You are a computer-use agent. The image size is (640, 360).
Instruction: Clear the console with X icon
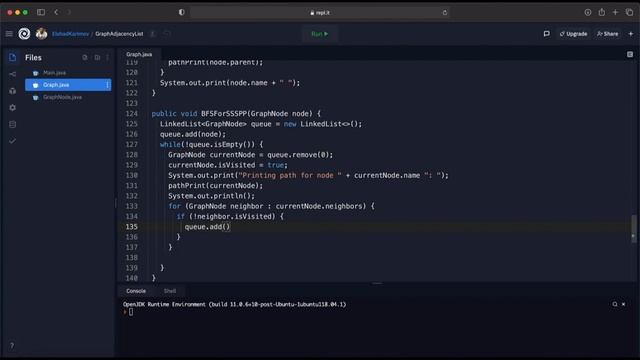pos(623,304)
